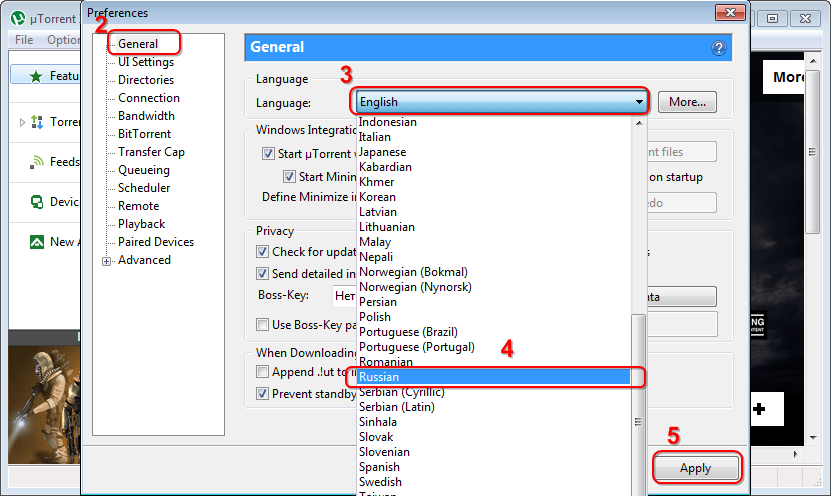This screenshot has height=496, width=831.
Task: Uncheck Check for updates automatically
Action: click(x=262, y=251)
